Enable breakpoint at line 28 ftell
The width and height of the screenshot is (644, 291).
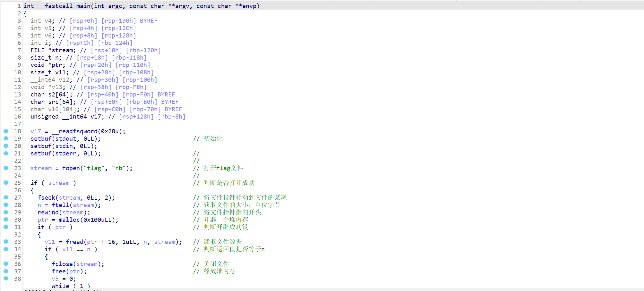click(6, 205)
